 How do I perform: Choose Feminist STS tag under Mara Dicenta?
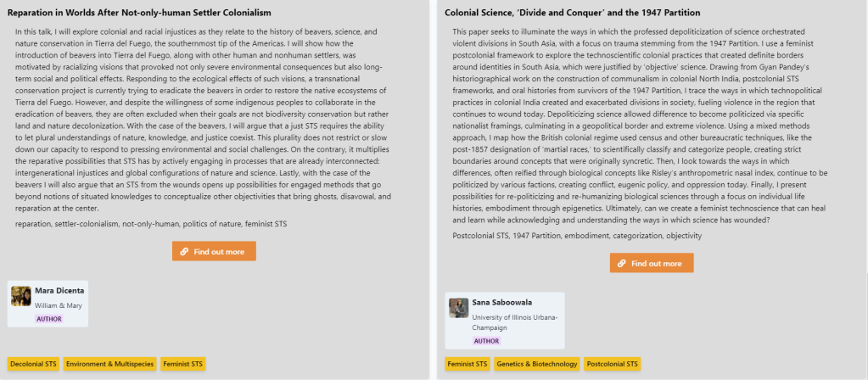pyautogui.click(x=182, y=364)
